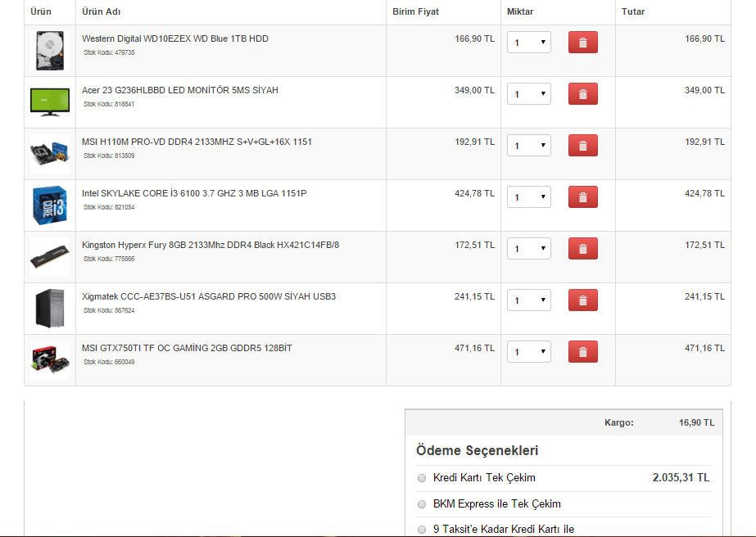Choose 9 Taksit'e Kadar Kredi Kartı option

[x=422, y=530]
